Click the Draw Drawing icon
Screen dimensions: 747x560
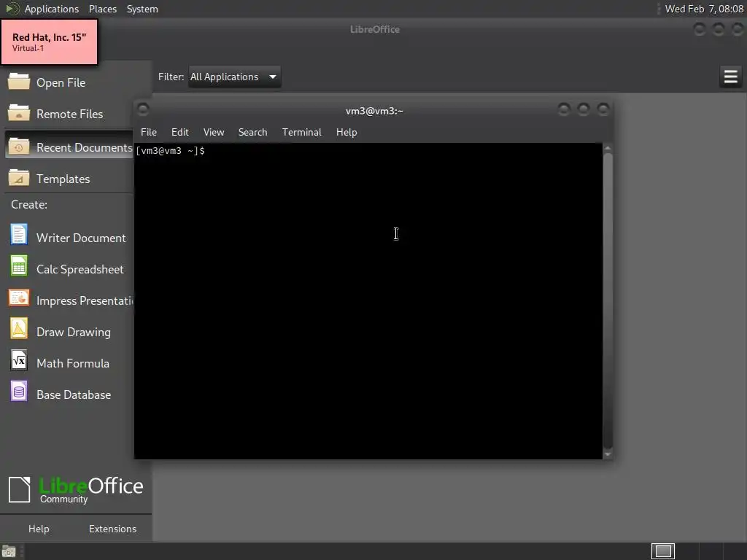[18, 329]
